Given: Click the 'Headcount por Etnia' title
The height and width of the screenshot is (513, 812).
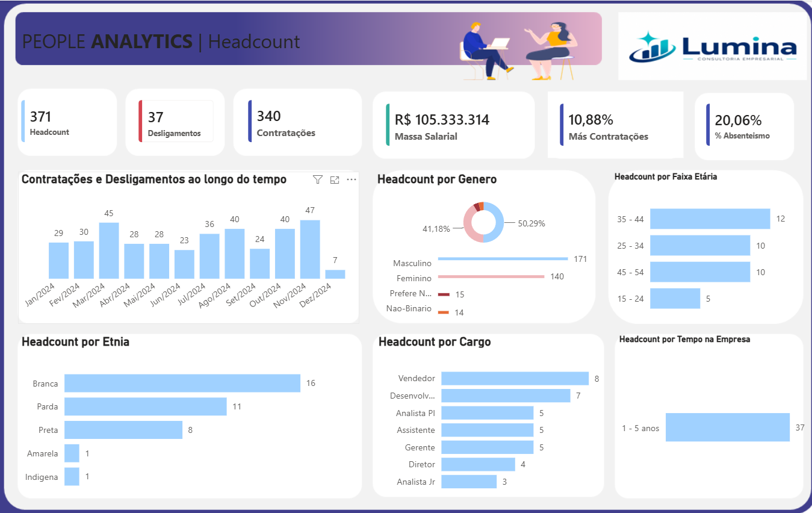Looking at the screenshot, I should coord(75,342).
